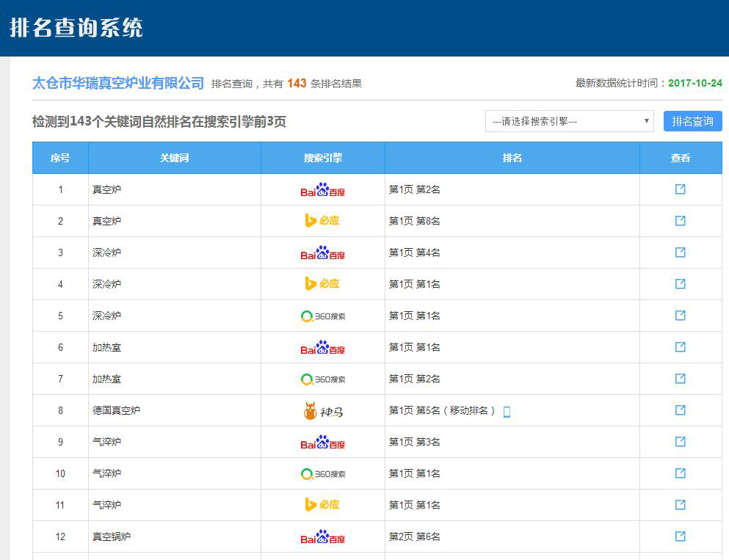
Task: Click the 360搜索 logo in row 5
Action: click(322, 316)
